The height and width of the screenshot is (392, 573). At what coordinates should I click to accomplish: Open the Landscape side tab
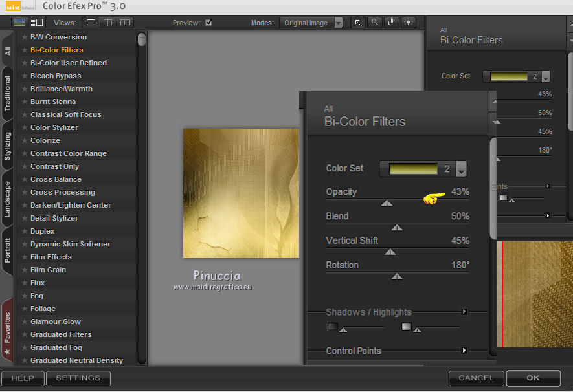[7, 199]
